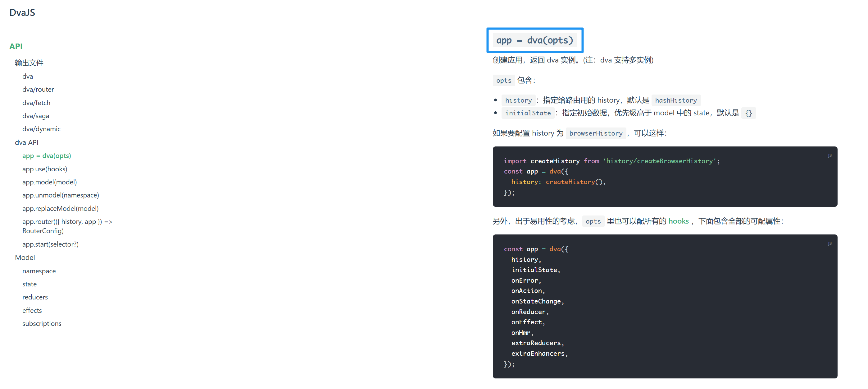
Task: Click the 创建应用 description sentence
Action: click(x=573, y=60)
